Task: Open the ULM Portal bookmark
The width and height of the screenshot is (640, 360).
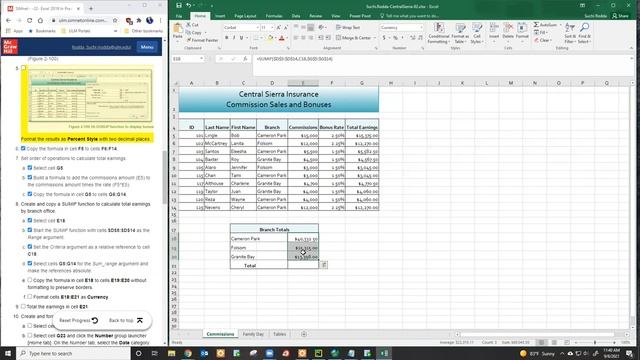Action: coord(76,31)
